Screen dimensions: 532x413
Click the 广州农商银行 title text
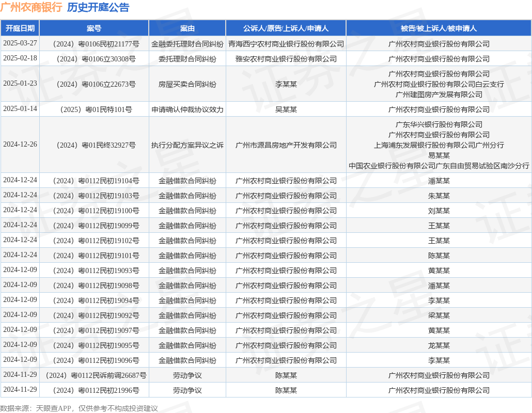pos(31,7)
